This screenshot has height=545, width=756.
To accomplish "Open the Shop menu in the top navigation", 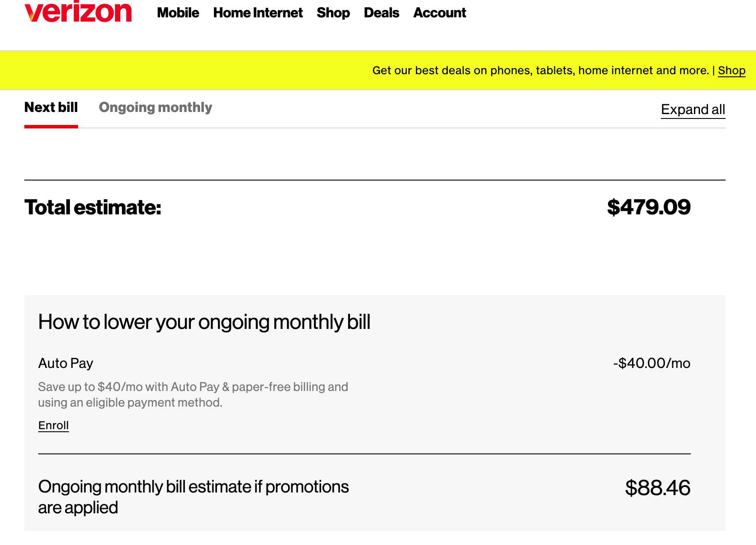I will pos(333,13).
